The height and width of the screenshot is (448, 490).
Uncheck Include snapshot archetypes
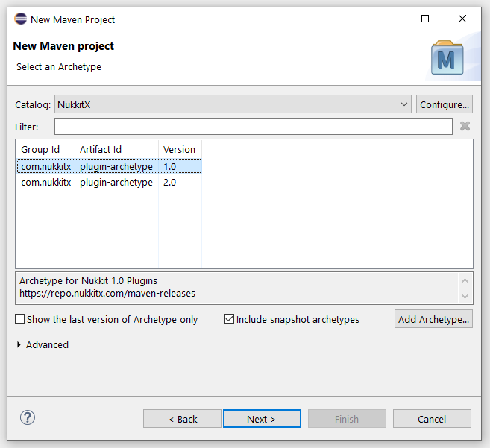pyautogui.click(x=230, y=319)
